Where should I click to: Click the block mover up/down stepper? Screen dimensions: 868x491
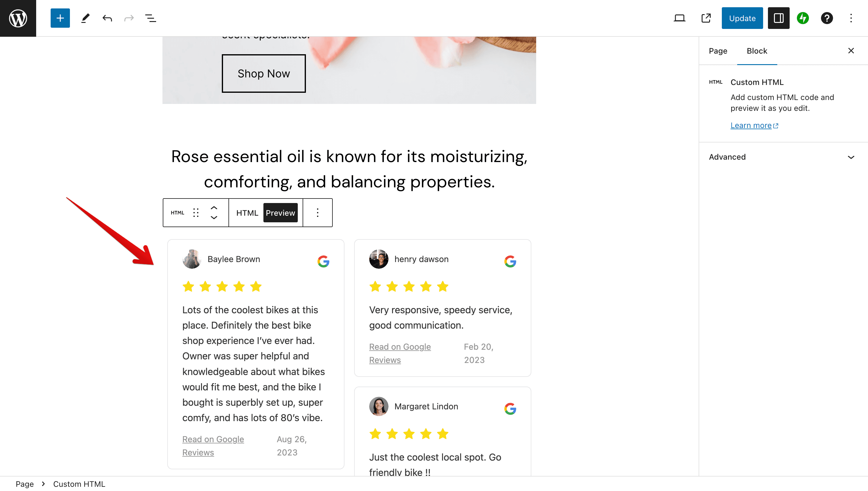click(x=214, y=213)
